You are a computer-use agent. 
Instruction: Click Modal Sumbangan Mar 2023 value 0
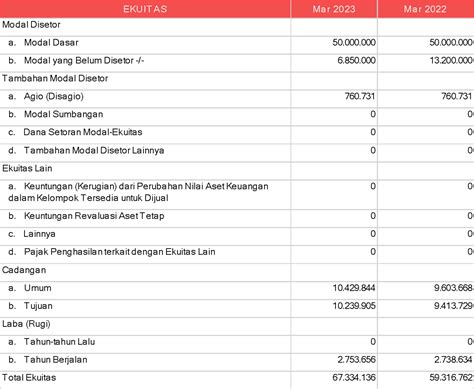coord(373,114)
